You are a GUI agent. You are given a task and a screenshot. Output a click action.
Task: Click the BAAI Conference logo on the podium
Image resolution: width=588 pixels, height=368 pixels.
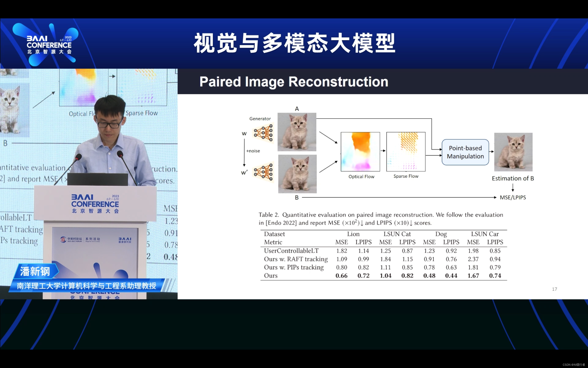(x=95, y=204)
